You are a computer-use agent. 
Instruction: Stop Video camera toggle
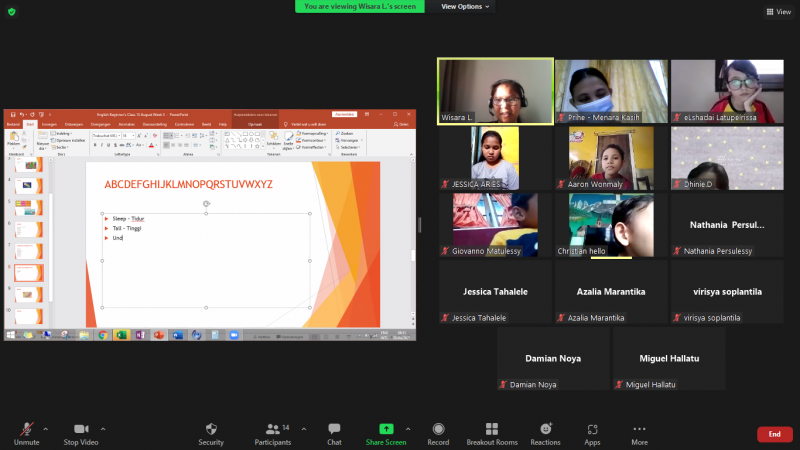click(x=80, y=429)
